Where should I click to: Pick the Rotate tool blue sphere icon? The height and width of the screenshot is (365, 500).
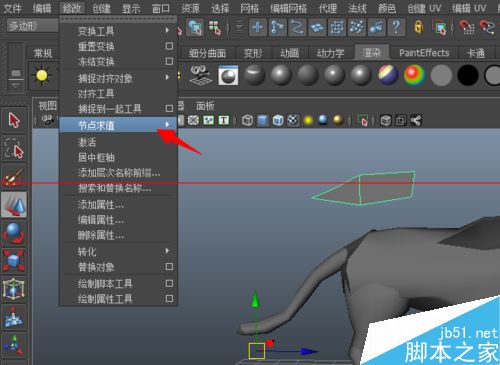(x=14, y=233)
